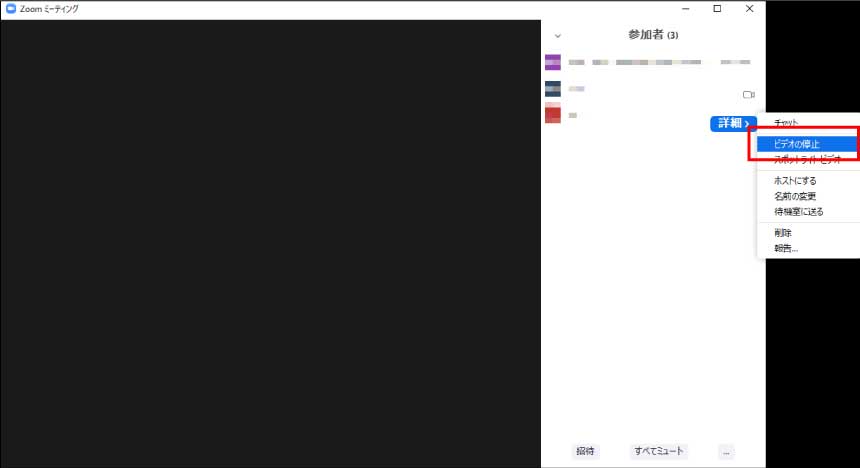Image resolution: width=860 pixels, height=468 pixels.
Task: Click the Zoom app icon in title bar
Action: [10, 9]
